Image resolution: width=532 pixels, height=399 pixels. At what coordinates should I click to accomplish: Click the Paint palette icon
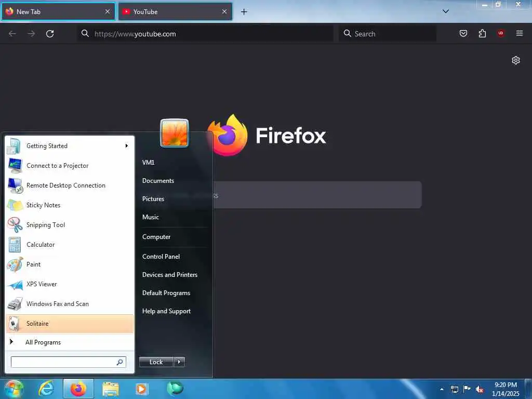coord(15,264)
